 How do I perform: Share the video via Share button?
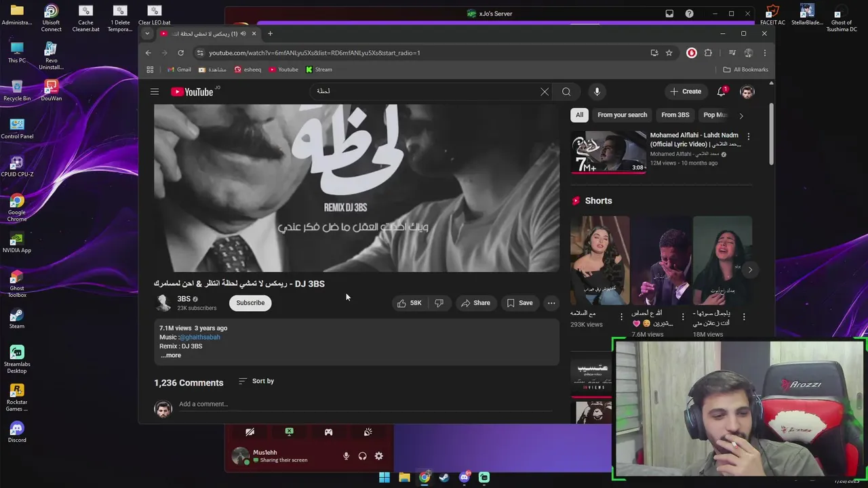click(x=475, y=303)
